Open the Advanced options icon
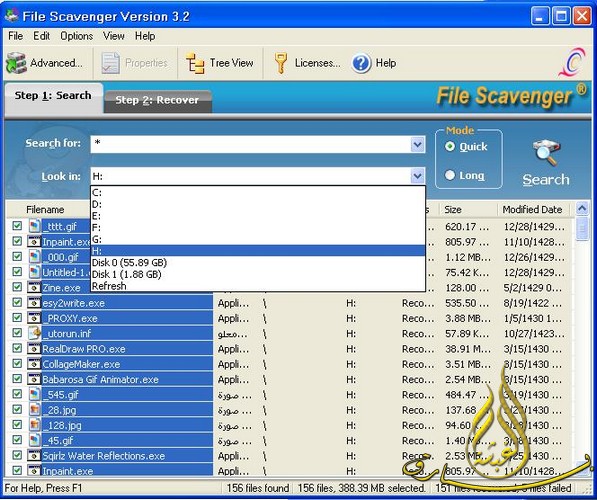 click(16, 63)
